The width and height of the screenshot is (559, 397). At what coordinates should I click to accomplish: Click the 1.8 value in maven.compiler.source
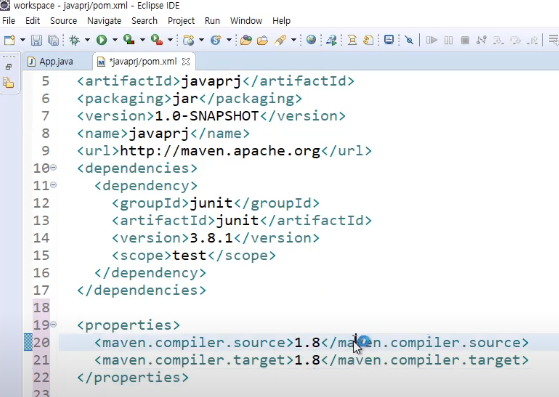(x=307, y=342)
